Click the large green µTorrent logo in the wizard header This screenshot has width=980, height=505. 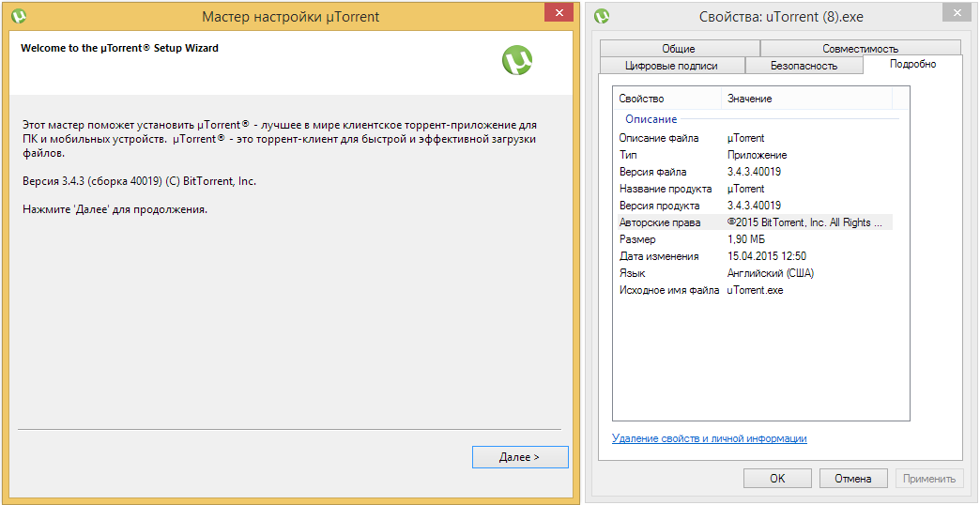tap(517, 61)
